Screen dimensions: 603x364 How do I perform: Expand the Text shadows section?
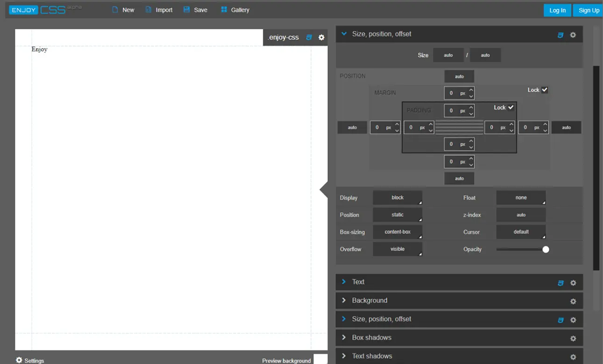pos(344,356)
